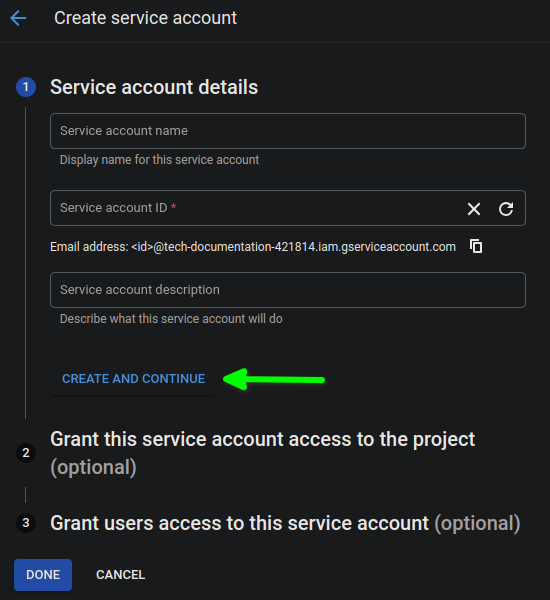Cancel the service account creation
This screenshot has height=600, width=550.
[121, 575]
